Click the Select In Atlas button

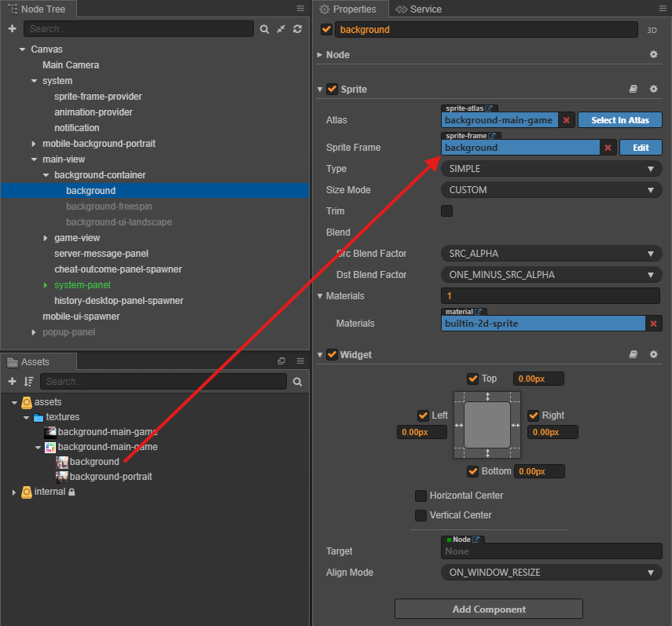(x=619, y=120)
